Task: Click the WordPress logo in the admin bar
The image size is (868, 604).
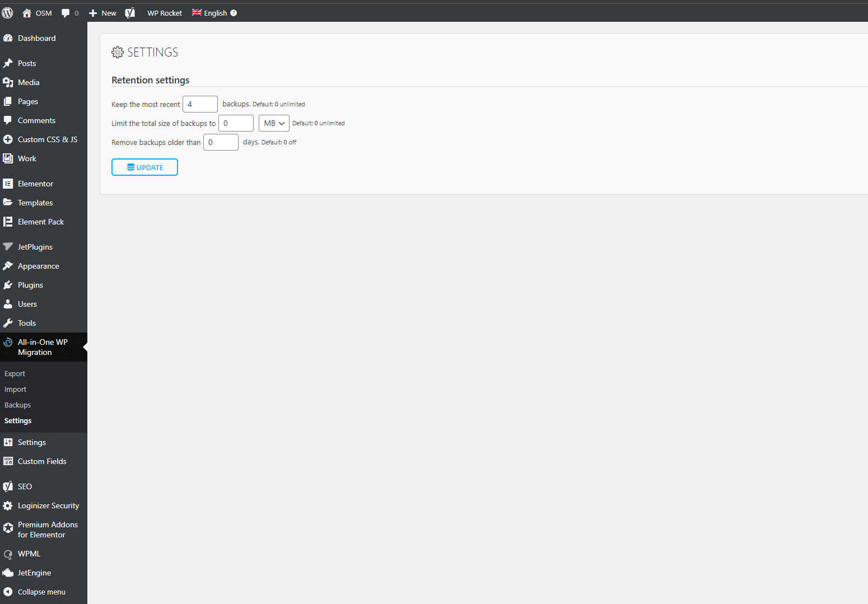Action: (x=7, y=12)
